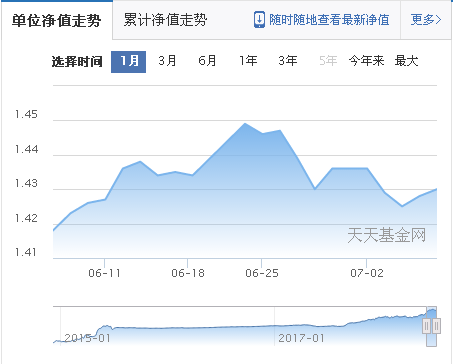Click the 更多 arrow chevron
This screenshot has width=453, height=364.
click(x=438, y=20)
